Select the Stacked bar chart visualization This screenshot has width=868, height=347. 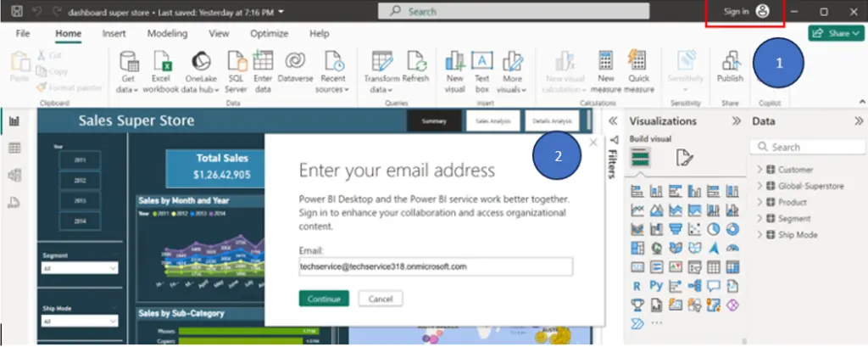click(x=637, y=191)
